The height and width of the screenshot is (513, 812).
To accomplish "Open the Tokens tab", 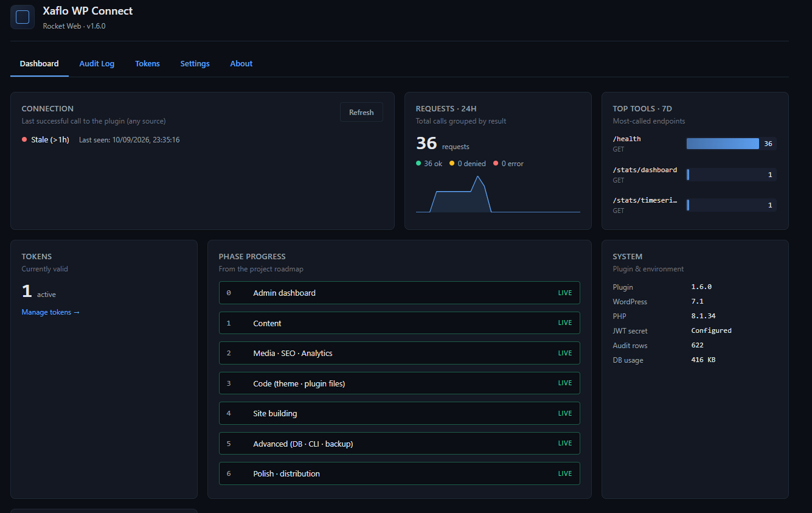I will (147, 63).
